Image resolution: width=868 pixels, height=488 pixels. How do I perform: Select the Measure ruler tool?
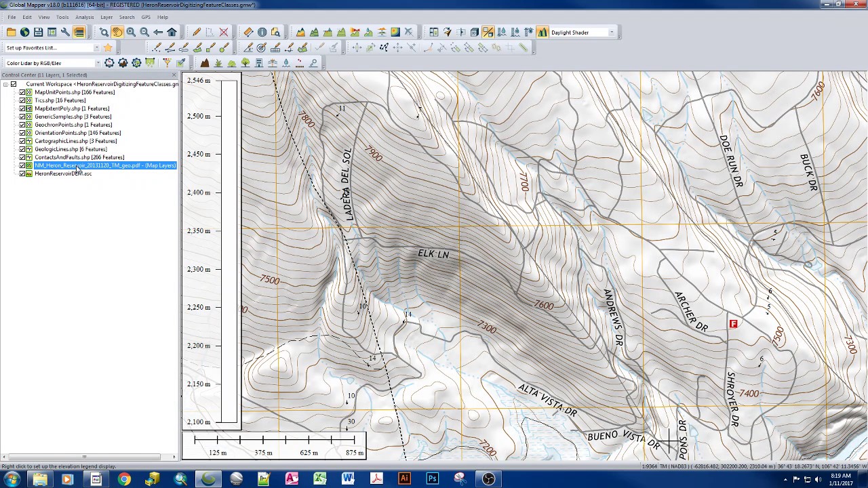[x=248, y=33]
